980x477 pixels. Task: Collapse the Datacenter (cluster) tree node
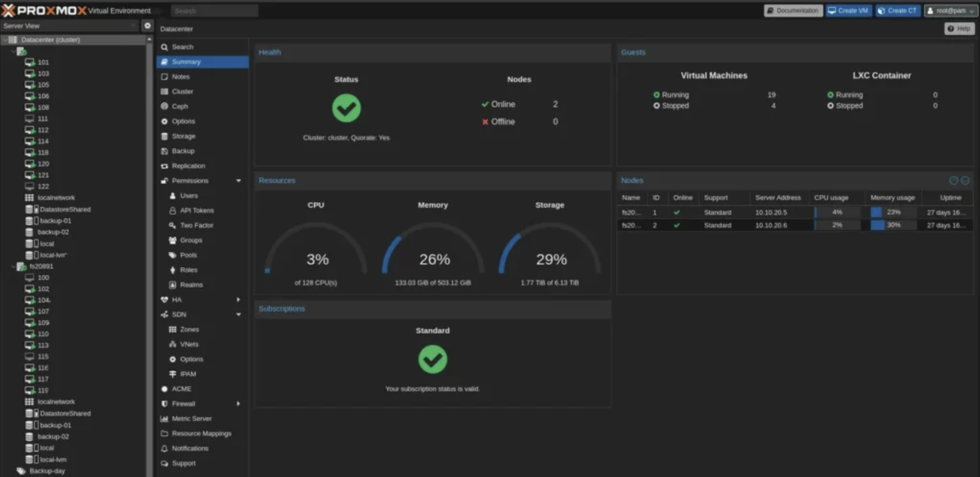pos(5,40)
